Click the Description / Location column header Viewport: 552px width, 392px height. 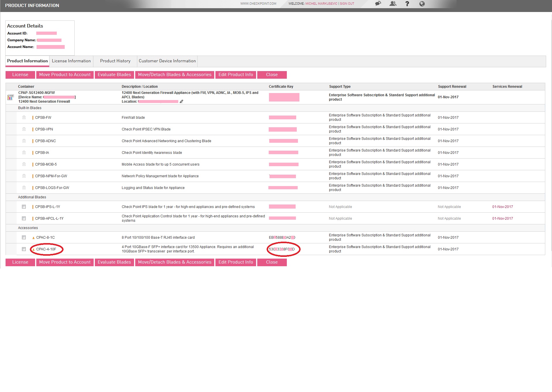[x=140, y=87]
